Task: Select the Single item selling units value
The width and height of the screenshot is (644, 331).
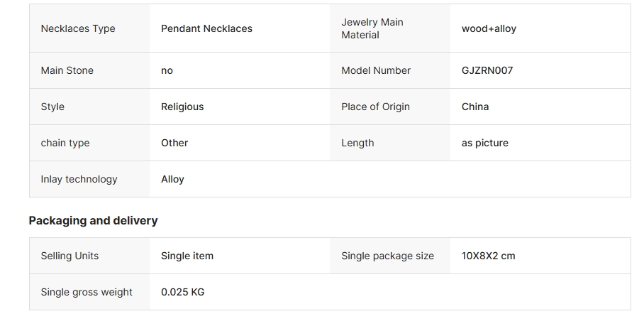Action: 187,256
